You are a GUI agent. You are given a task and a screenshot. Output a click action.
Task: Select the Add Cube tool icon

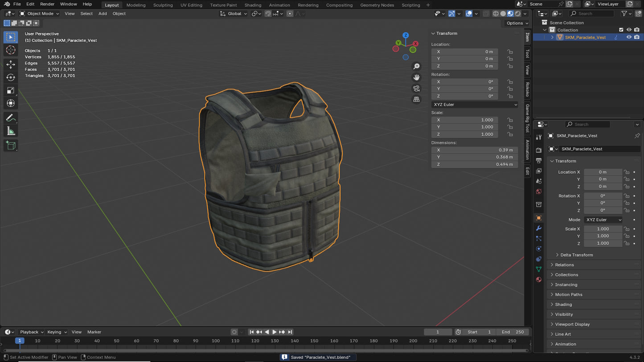point(11,145)
